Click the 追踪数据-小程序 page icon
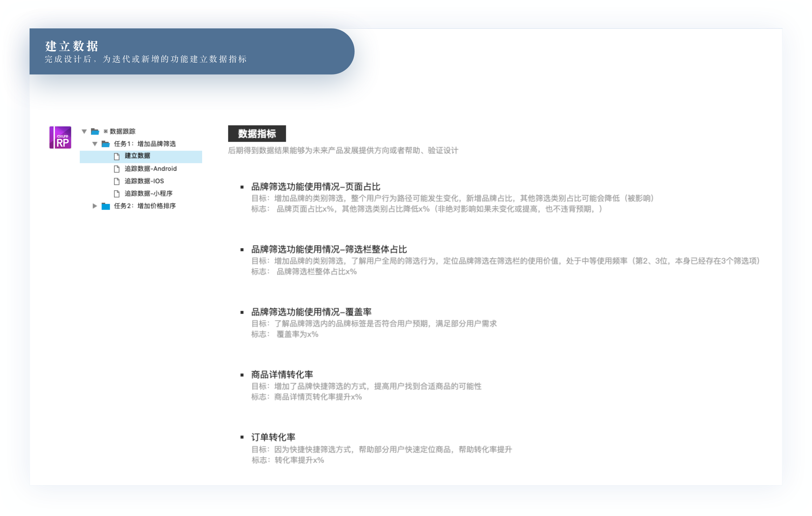Image resolution: width=812 pixels, height=516 pixels. (x=117, y=193)
